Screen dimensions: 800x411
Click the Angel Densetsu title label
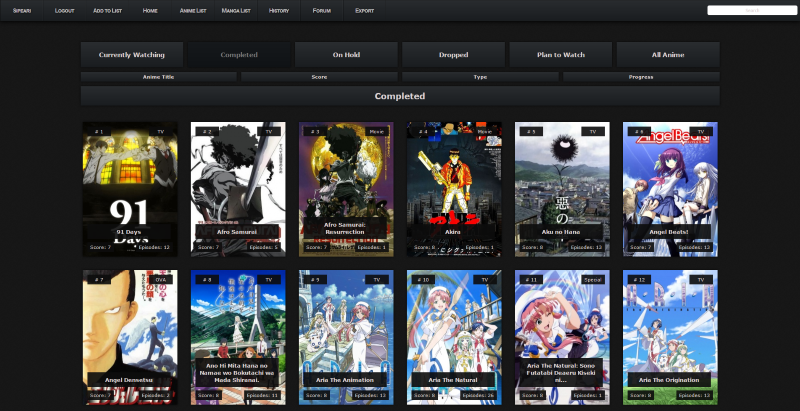(x=129, y=379)
